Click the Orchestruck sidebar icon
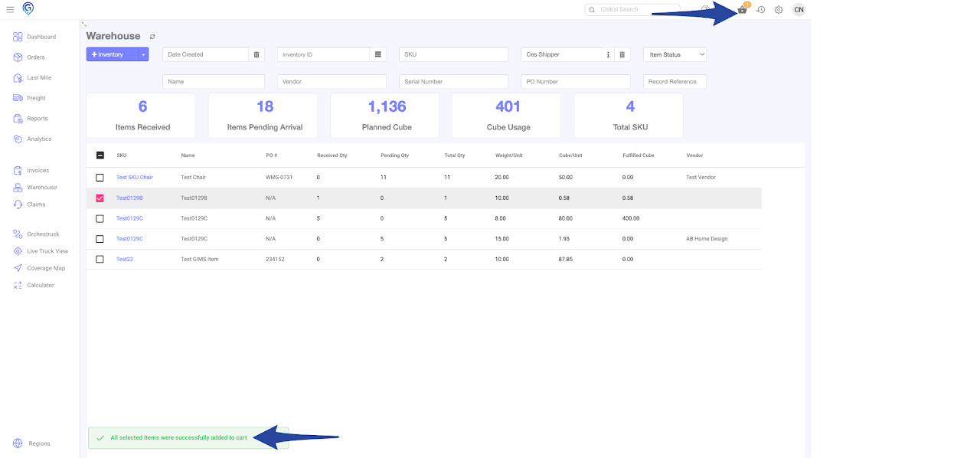Image resolution: width=980 pixels, height=458 pixels. tap(18, 234)
